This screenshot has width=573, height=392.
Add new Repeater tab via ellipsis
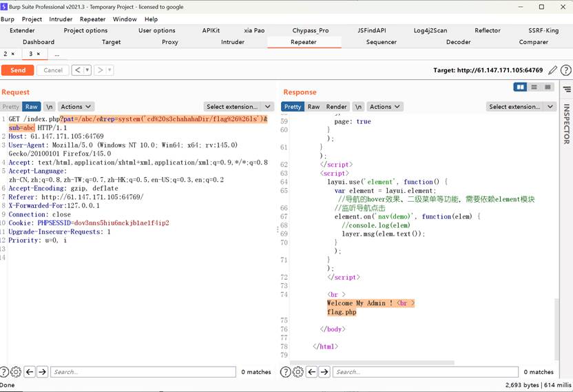57,54
